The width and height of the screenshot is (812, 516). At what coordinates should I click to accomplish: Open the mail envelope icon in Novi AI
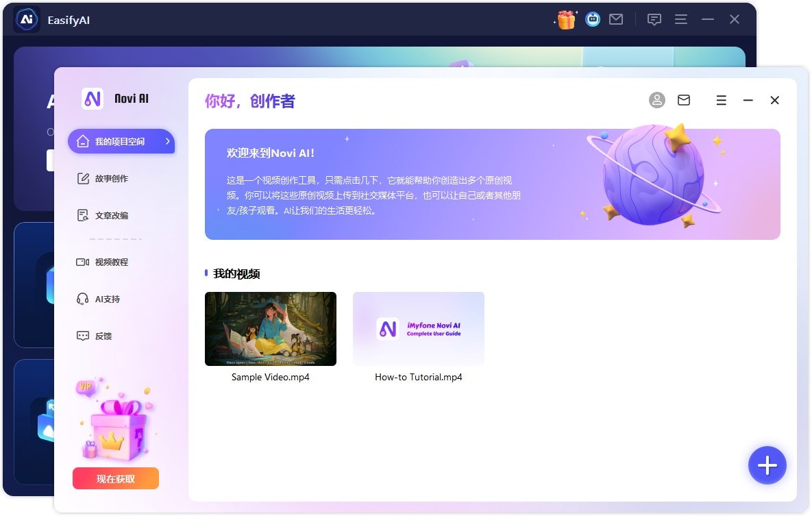(684, 100)
